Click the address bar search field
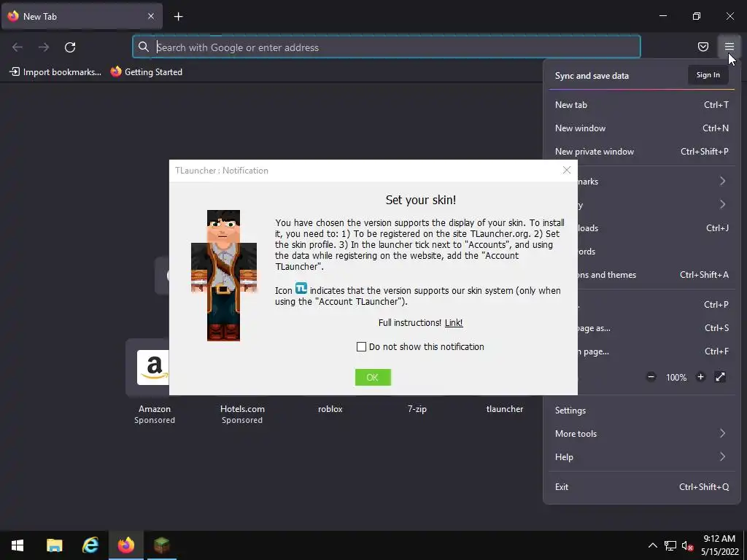 pyautogui.click(x=387, y=47)
